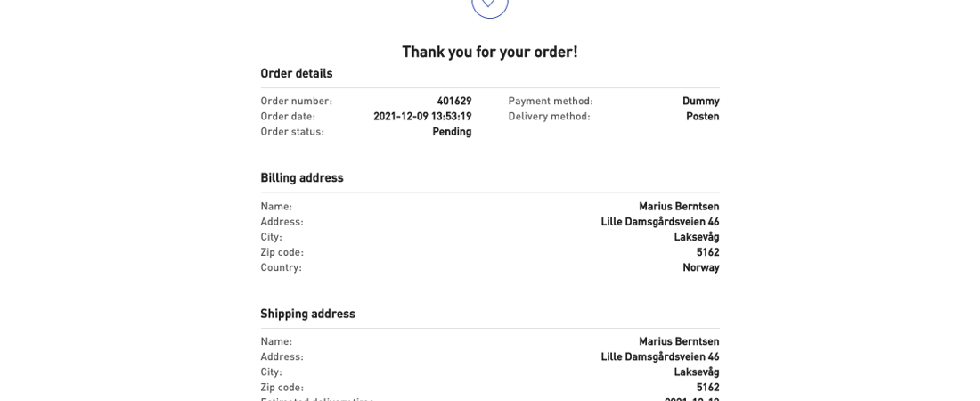Select the shipping name Marius Berntsen
980x401 pixels.
point(678,341)
